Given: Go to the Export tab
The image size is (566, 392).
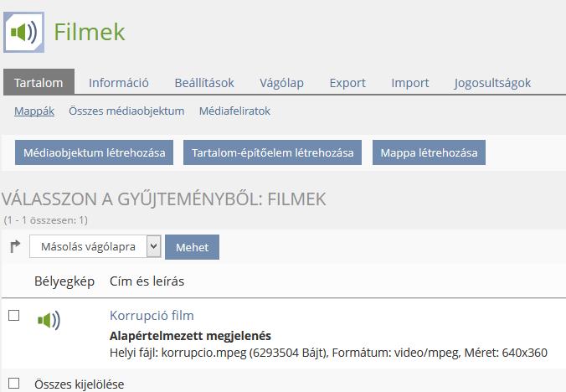Looking at the screenshot, I should 347,82.
